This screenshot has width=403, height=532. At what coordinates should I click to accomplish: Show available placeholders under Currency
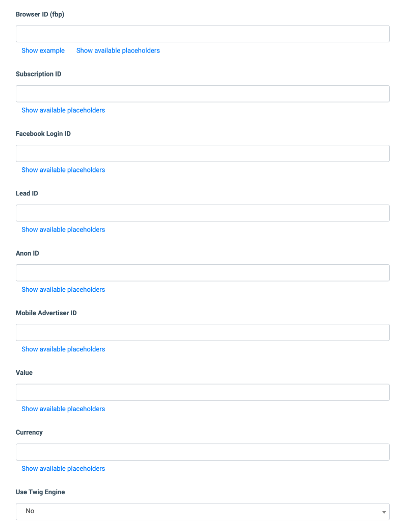[x=63, y=469]
